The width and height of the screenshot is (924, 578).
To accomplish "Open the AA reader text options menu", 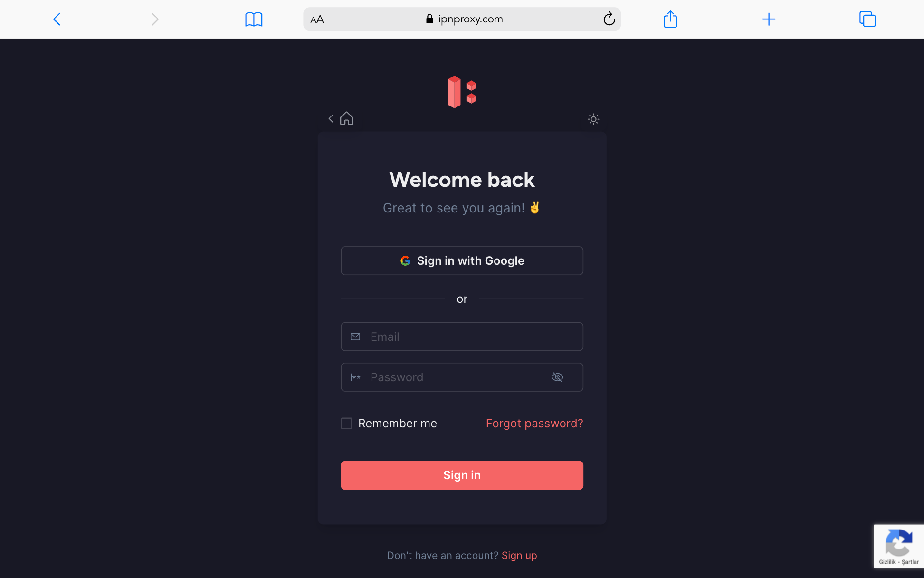I will pos(317,19).
